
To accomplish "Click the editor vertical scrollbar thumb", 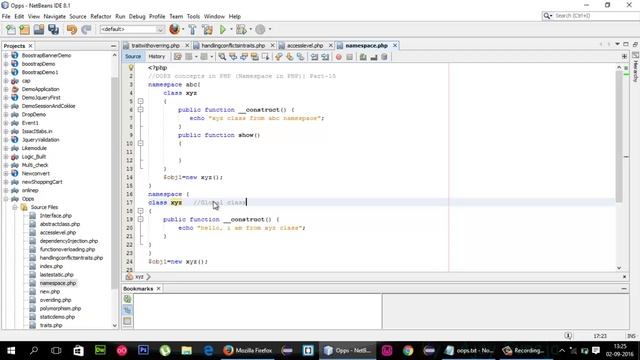I will [619, 137].
